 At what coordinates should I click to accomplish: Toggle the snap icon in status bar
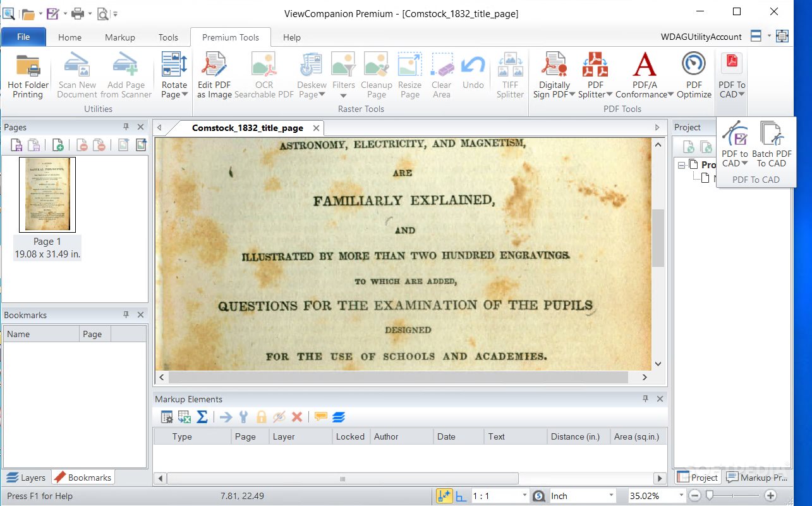444,496
